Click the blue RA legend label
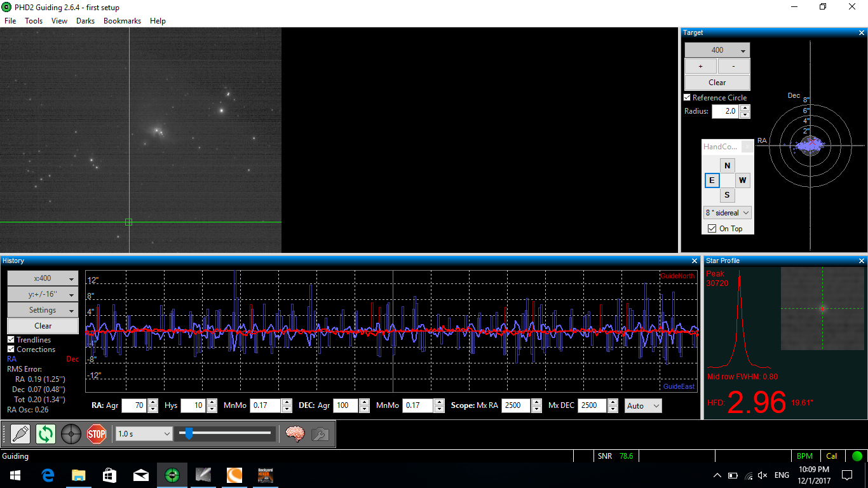 (x=11, y=359)
